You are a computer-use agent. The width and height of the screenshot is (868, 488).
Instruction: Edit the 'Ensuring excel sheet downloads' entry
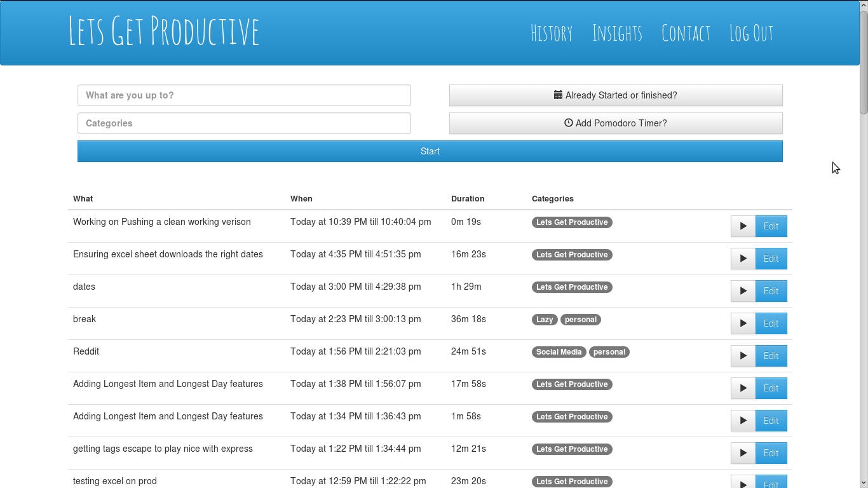771,259
